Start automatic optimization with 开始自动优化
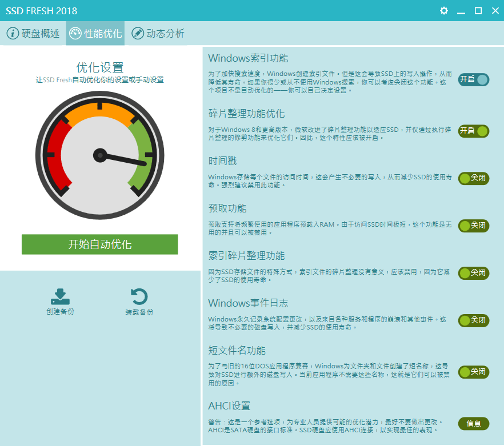Screen dimensions: 504x446 99,244
